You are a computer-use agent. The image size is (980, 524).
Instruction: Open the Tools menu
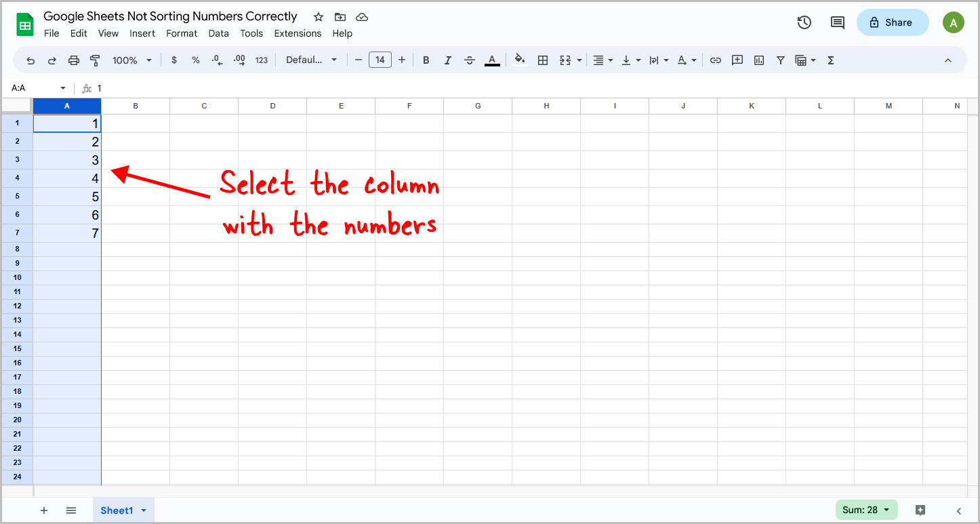tap(251, 33)
